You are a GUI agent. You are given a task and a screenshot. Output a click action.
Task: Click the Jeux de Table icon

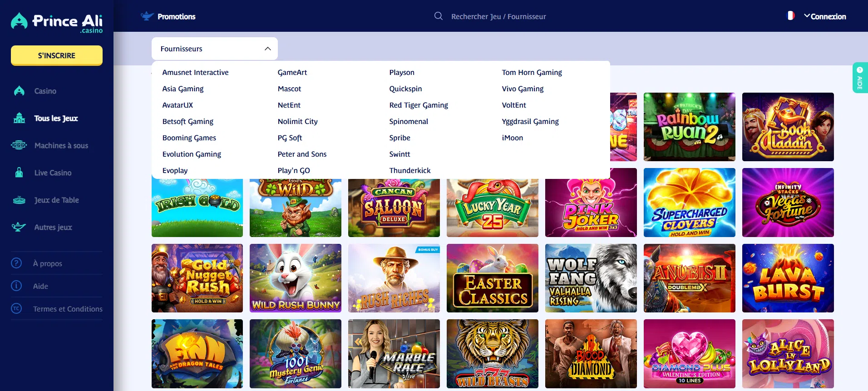pyautogui.click(x=19, y=200)
